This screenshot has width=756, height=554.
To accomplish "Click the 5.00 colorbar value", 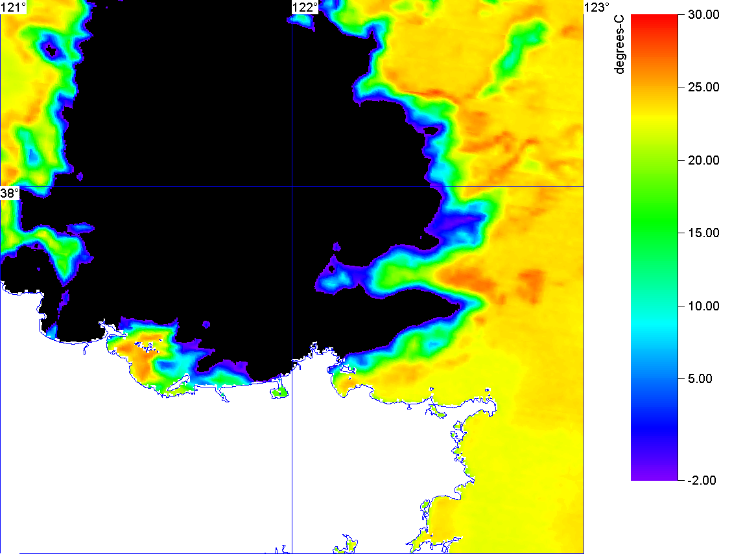I will (x=700, y=378).
